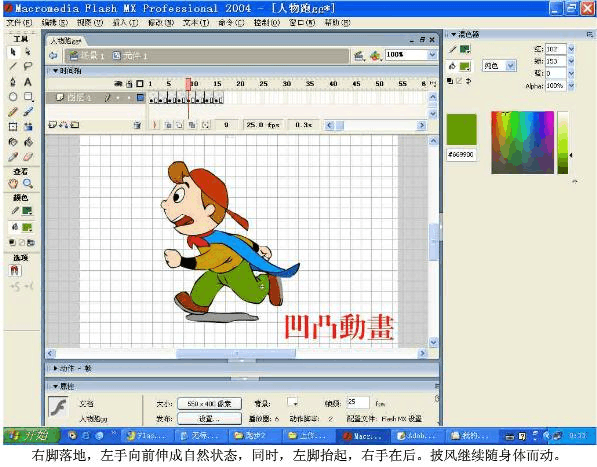The width and height of the screenshot is (597, 467).
Task: Select the Rectangle tool
Action: pyautogui.click(x=28, y=97)
